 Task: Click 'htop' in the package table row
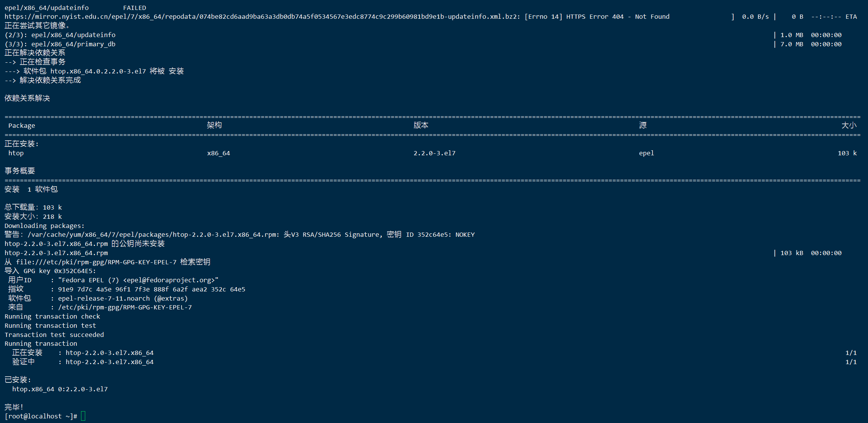click(16, 153)
